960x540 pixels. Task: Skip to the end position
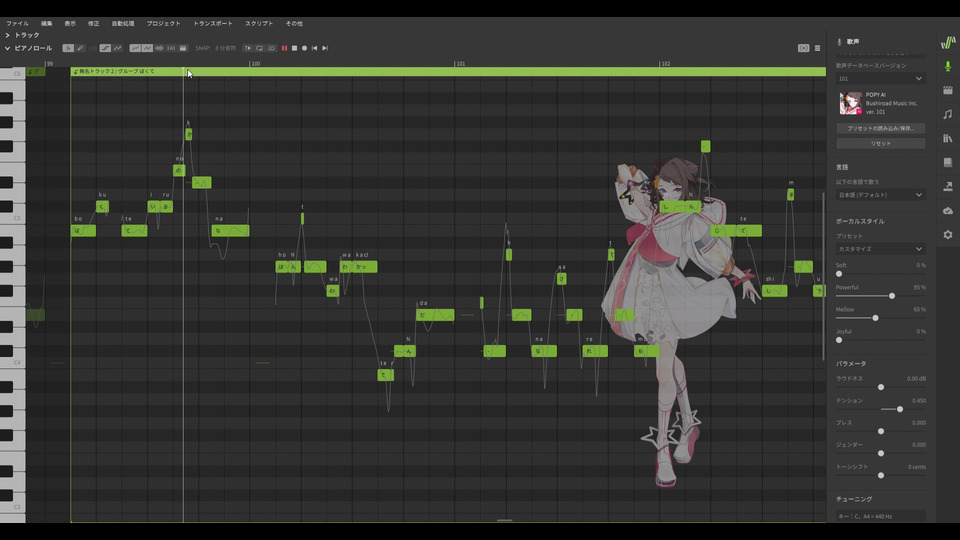coord(325,48)
